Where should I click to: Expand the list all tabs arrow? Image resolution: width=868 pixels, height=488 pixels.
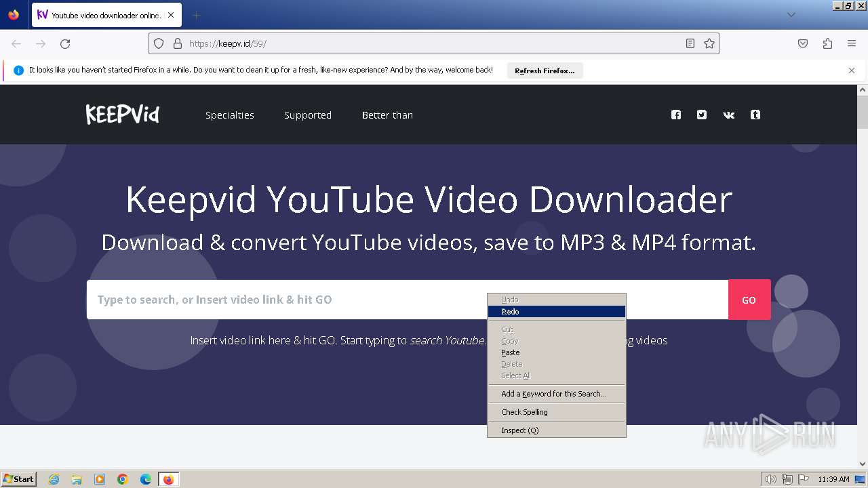[x=791, y=15]
